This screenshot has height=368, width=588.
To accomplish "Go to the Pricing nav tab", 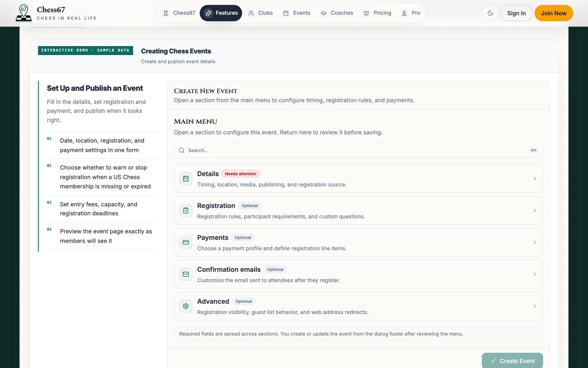I will pyautogui.click(x=377, y=13).
